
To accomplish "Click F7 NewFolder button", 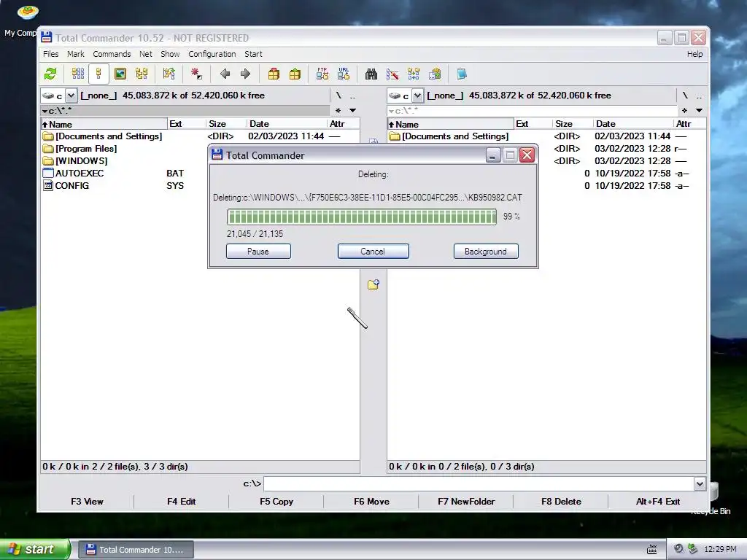I will [466, 502].
